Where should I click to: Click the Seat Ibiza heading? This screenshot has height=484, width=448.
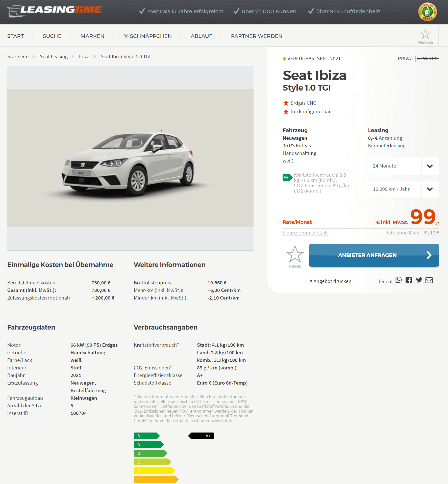click(314, 75)
